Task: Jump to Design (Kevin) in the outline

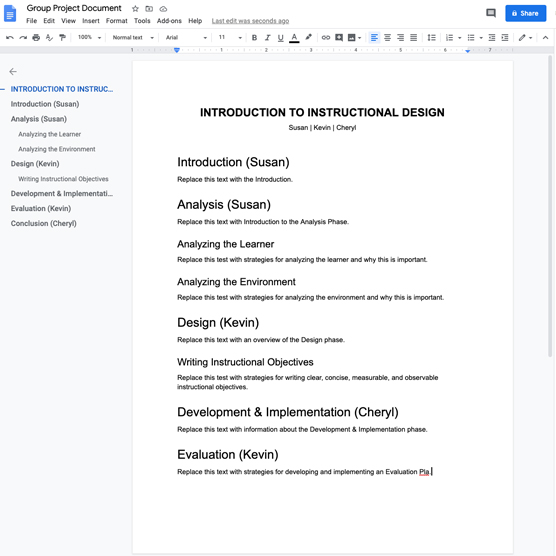Action: (x=35, y=164)
